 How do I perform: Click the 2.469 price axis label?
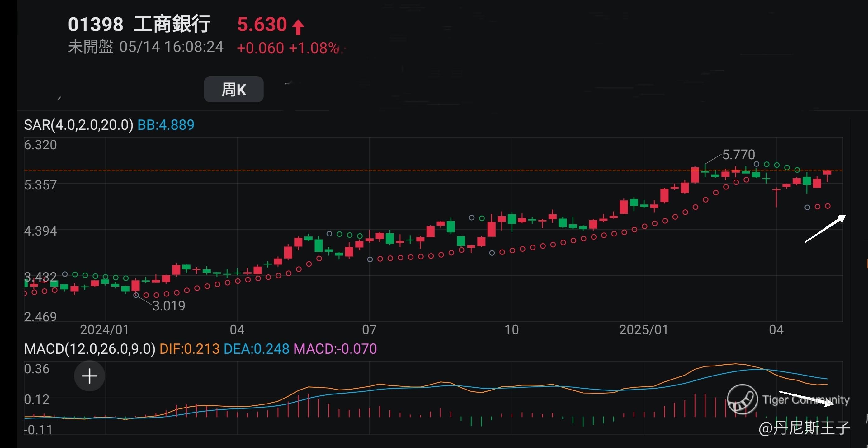pos(40,317)
